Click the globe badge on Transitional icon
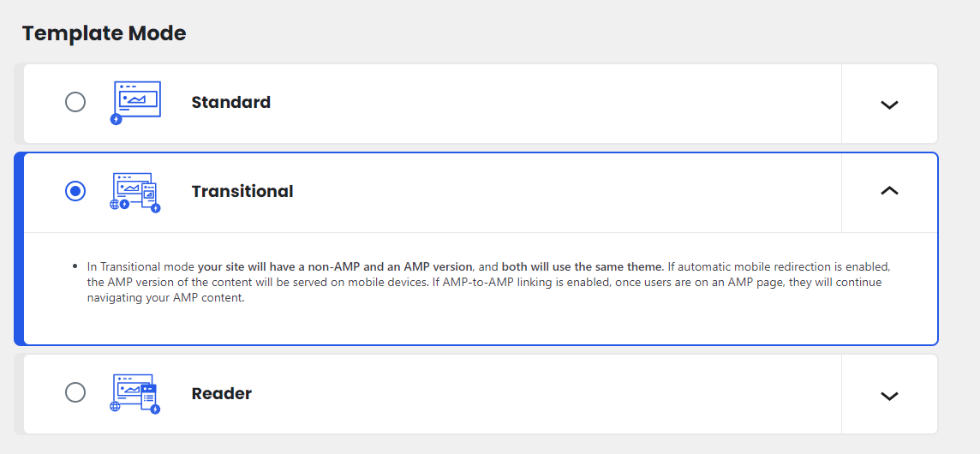The width and height of the screenshot is (980, 454). [x=115, y=205]
